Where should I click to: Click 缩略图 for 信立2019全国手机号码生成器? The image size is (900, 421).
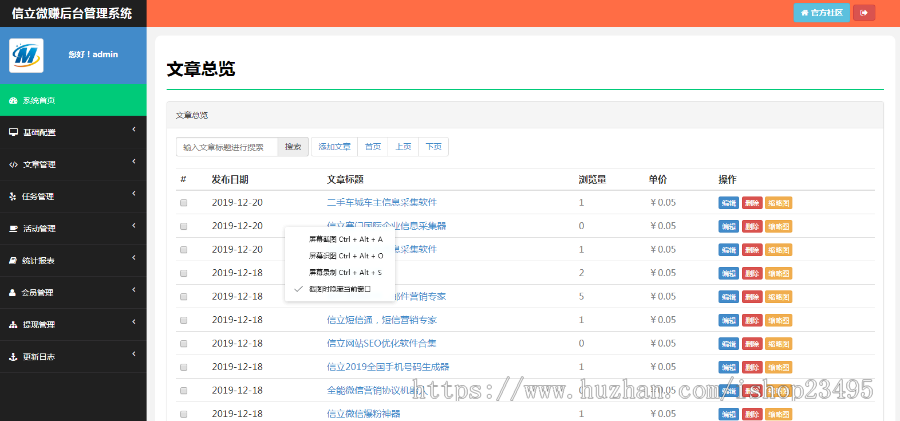(778, 367)
